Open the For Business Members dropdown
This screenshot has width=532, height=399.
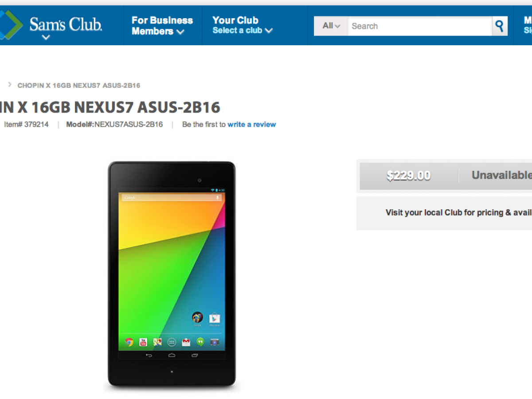click(162, 26)
